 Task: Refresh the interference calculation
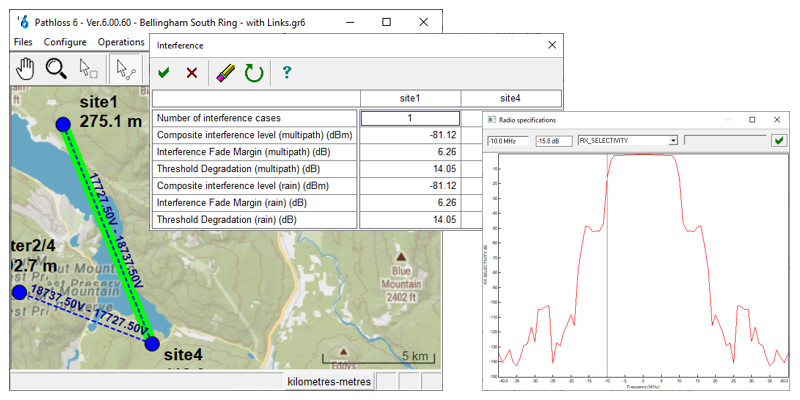tap(254, 72)
